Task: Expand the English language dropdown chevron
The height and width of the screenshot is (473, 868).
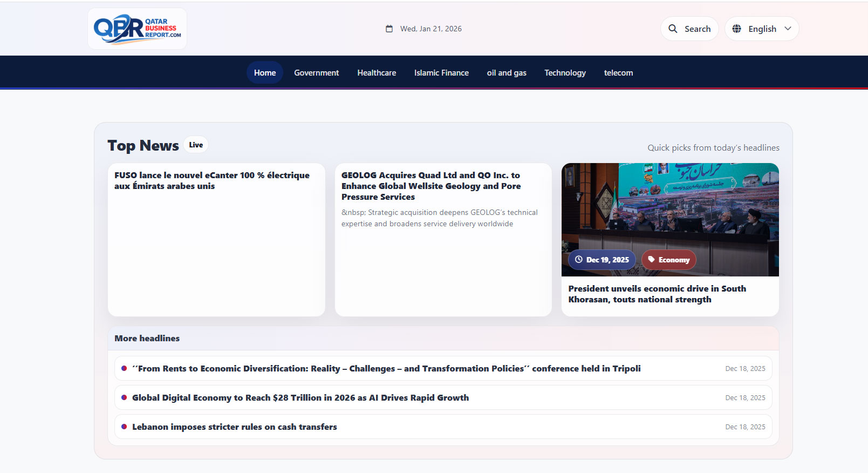Action: tap(788, 29)
